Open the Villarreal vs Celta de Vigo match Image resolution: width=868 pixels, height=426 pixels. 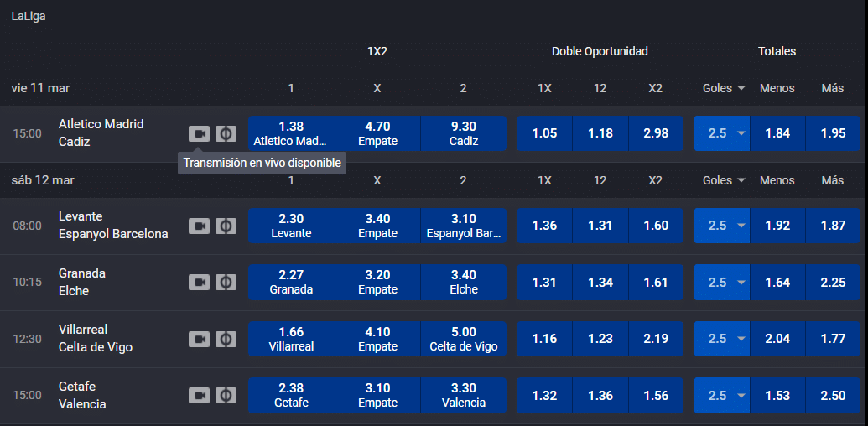point(96,339)
